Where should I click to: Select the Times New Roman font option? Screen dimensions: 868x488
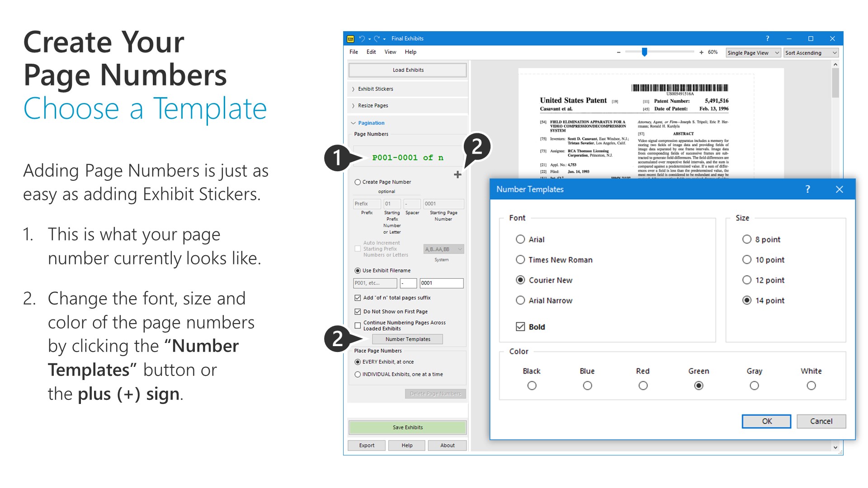click(520, 260)
